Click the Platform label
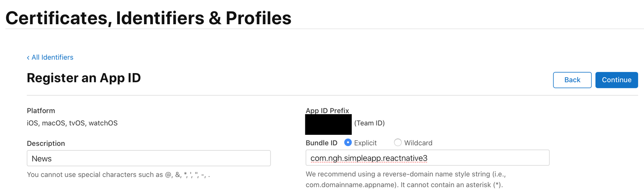 point(41,111)
